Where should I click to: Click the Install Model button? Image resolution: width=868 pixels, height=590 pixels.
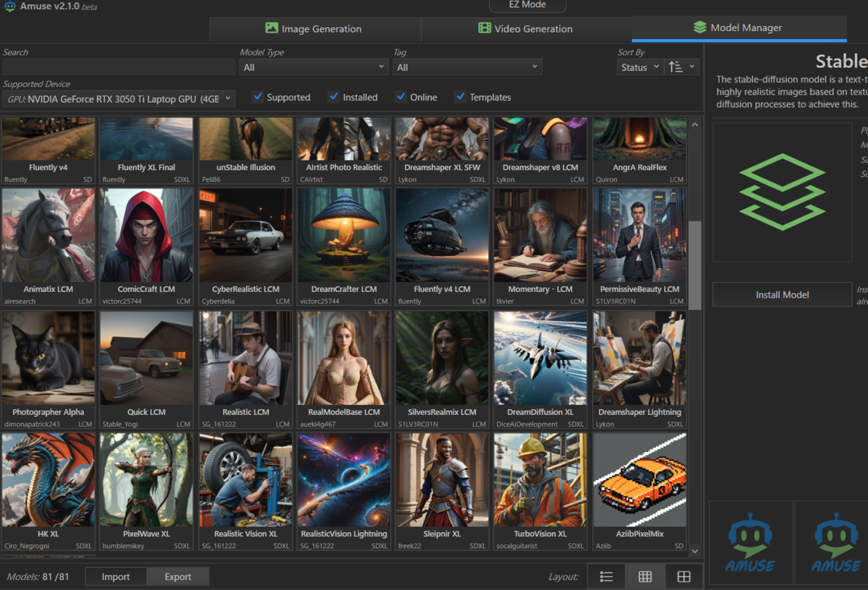point(782,294)
